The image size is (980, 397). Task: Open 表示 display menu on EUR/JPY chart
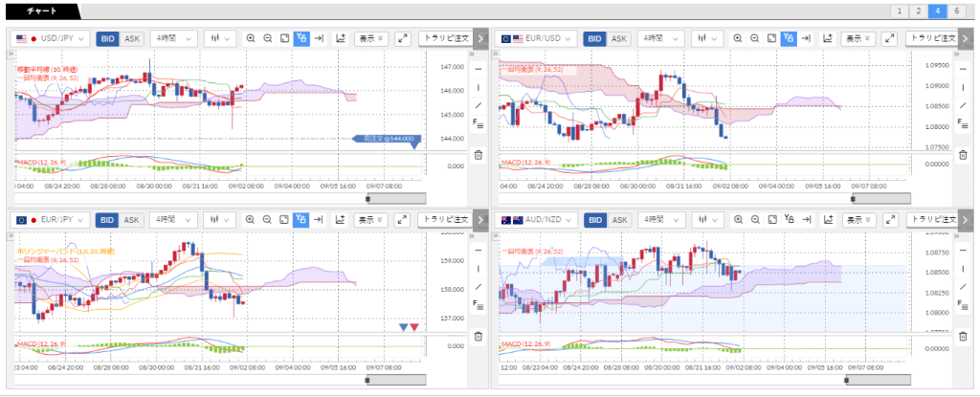[371, 220]
